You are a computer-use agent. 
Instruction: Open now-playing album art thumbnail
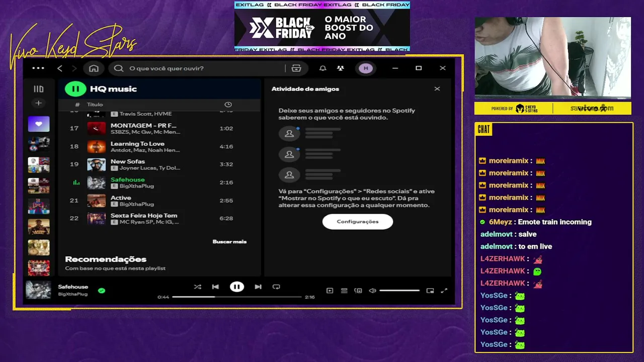pos(38,290)
